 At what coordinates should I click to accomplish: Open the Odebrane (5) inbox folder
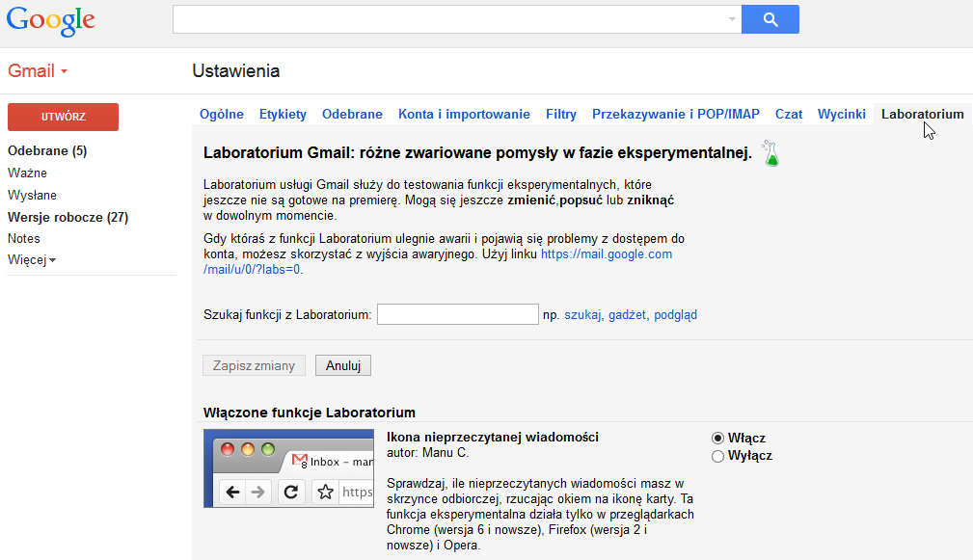coord(47,150)
